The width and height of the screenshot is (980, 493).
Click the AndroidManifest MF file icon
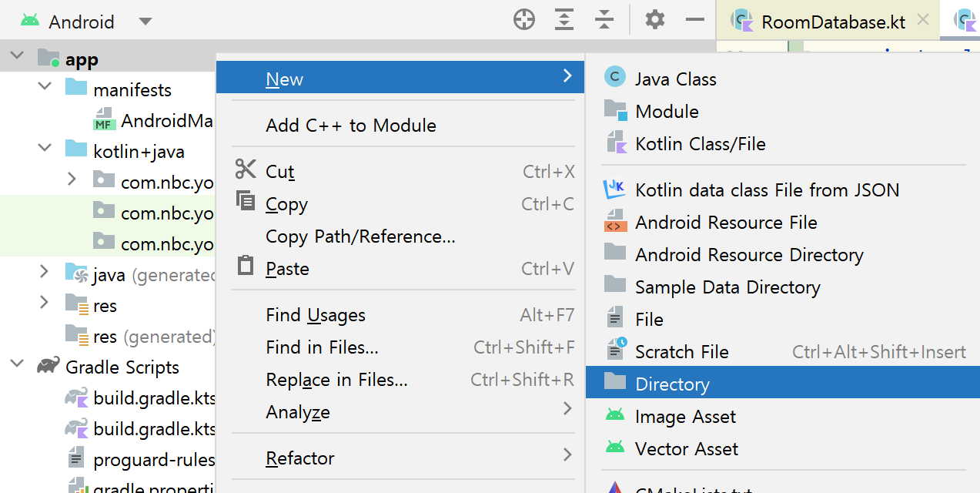coord(104,119)
